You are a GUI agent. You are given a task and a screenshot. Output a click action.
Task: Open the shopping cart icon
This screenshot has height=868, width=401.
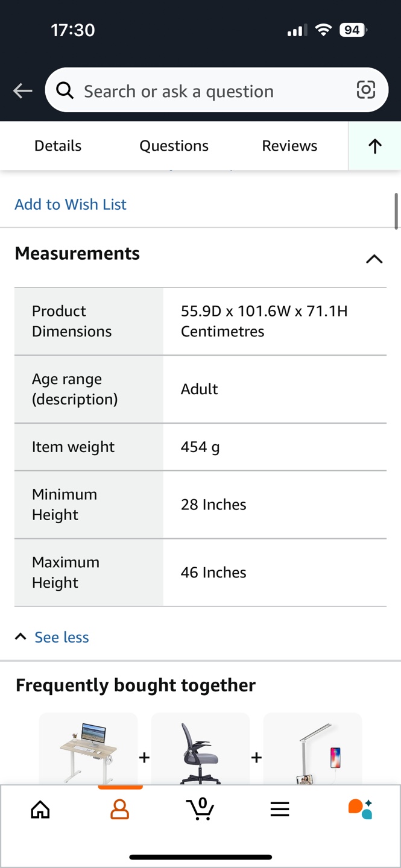coord(200,809)
